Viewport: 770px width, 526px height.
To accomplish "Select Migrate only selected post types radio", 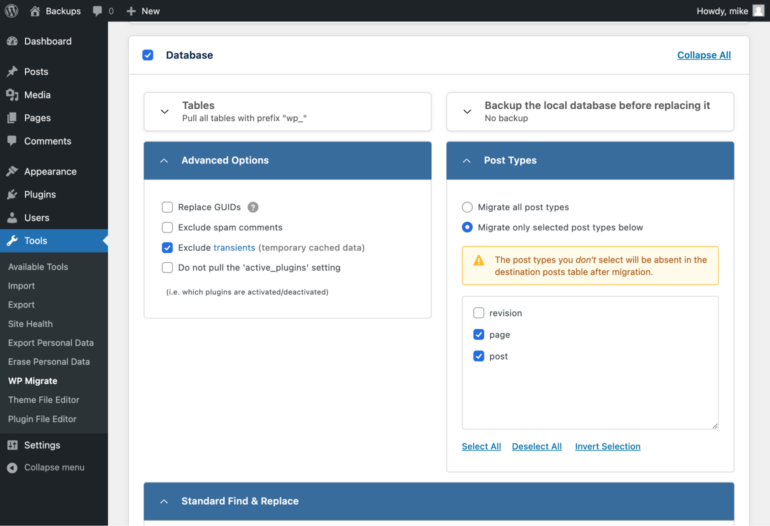I will click(x=468, y=227).
